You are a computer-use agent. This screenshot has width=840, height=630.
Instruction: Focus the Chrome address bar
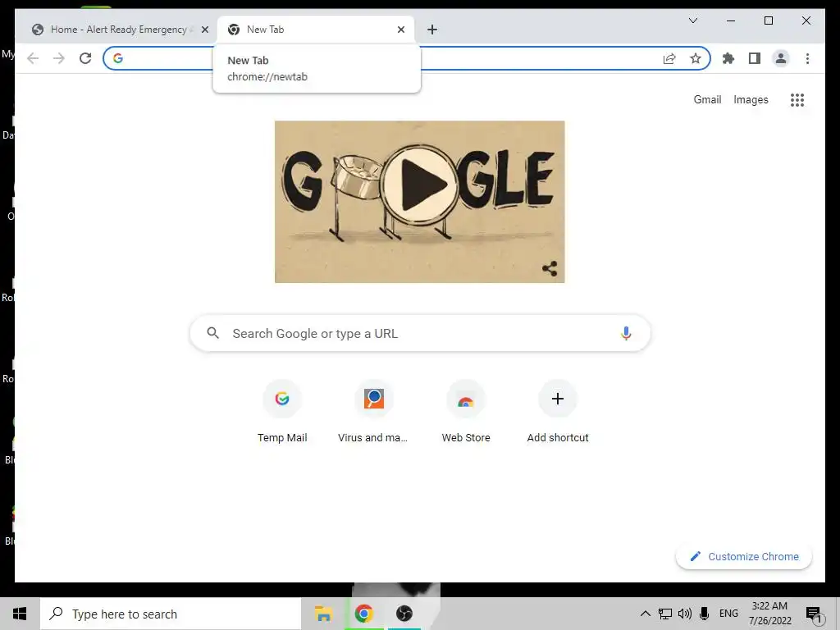pyautogui.click(x=407, y=58)
